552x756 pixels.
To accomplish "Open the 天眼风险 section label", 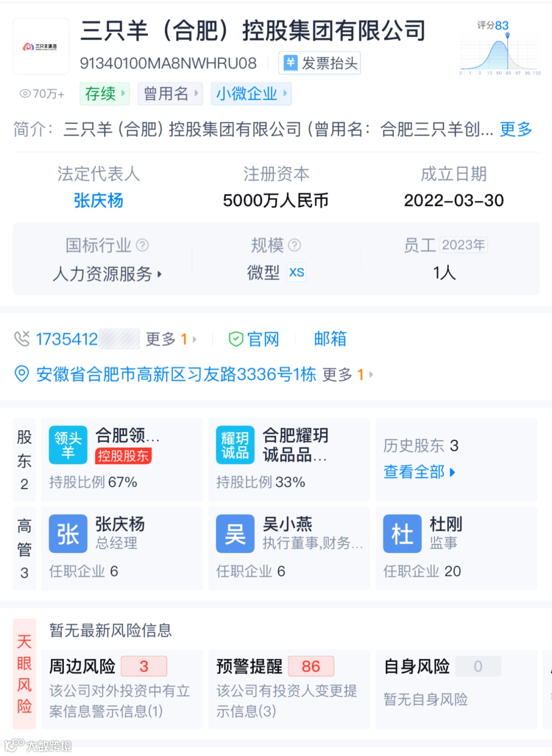I will coord(25,674).
